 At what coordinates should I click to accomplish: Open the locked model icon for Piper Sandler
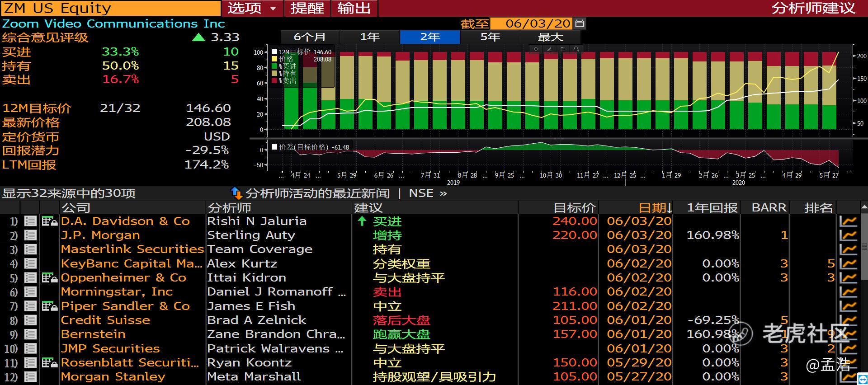49,306
